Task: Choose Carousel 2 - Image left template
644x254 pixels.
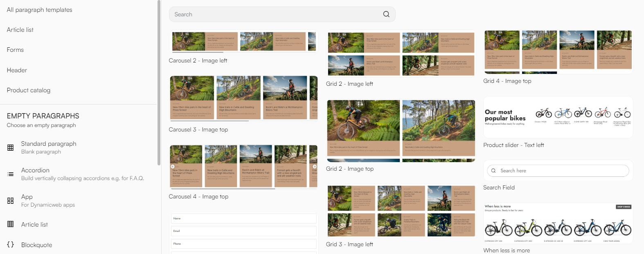Action: click(x=243, y=42)
